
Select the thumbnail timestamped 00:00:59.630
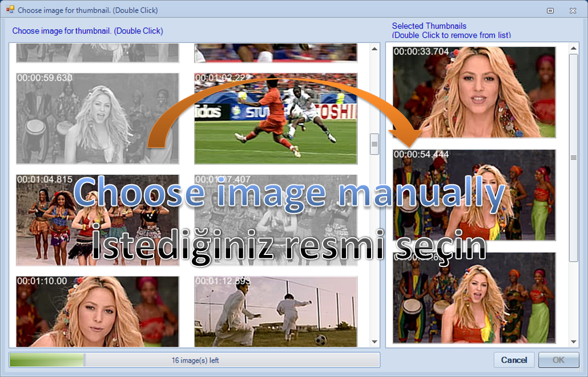coord(98,119)
